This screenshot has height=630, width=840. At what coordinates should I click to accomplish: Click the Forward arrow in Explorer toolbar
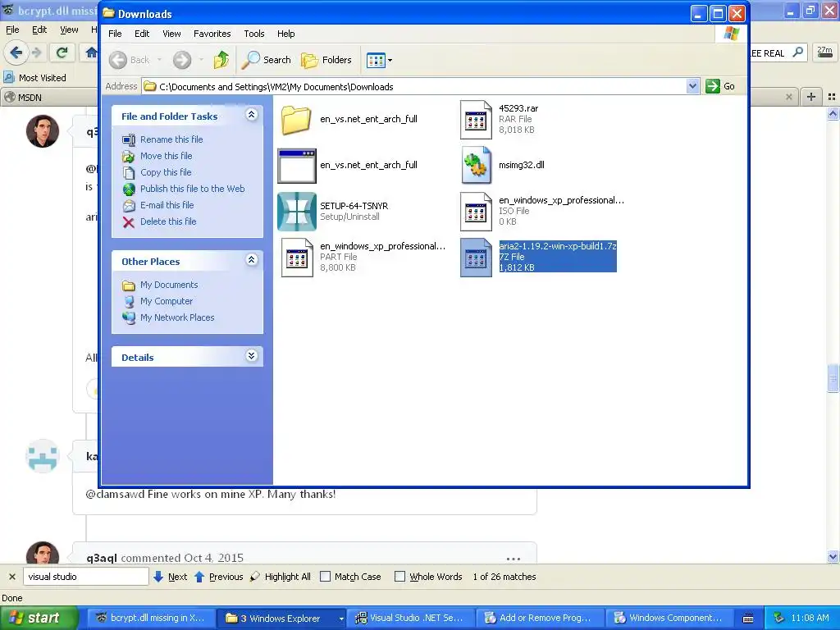[182, 60]
